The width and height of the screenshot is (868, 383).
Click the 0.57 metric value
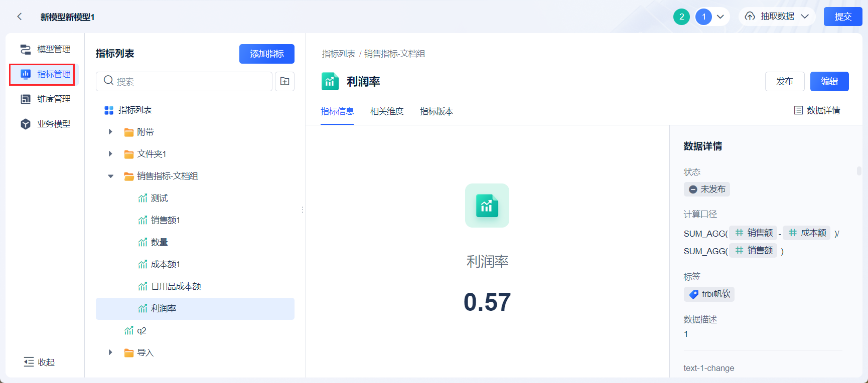pyautogui.click(x=487, y=302)
